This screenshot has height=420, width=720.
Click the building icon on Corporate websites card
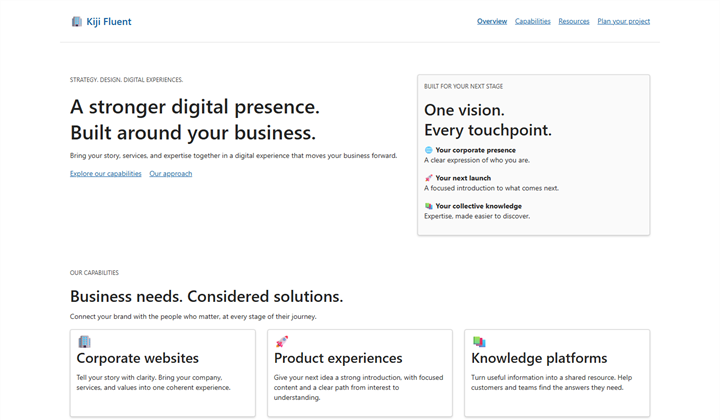pyautogui.click(x=84, y=342)
